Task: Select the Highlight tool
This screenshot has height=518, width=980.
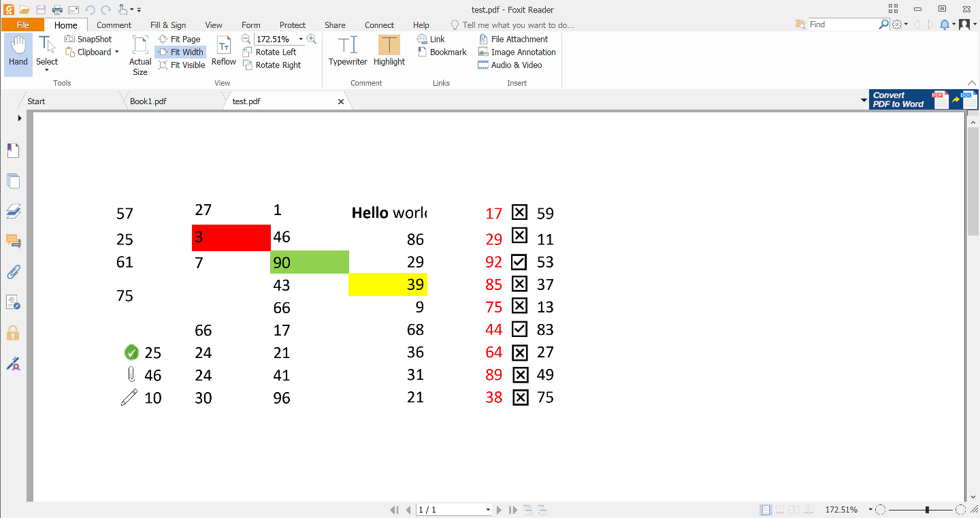Action: click(x=389, y=51)
